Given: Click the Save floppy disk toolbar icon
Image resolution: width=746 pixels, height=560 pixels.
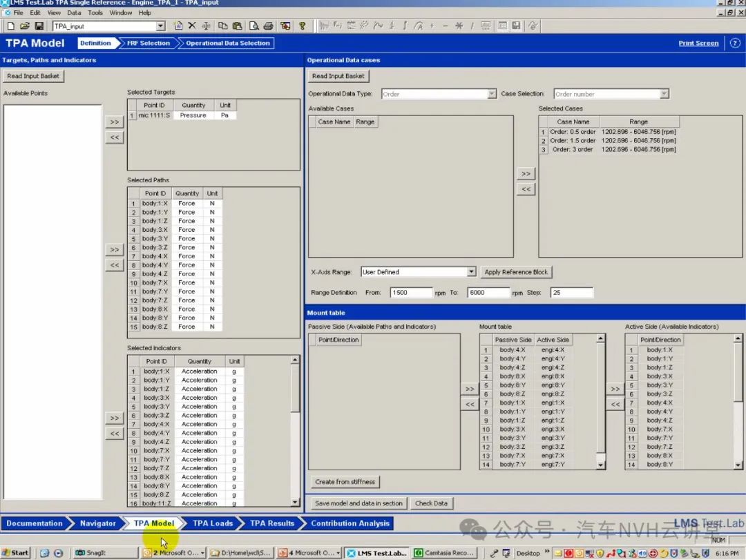Looking at the screenshot, I should coord(39,26).
